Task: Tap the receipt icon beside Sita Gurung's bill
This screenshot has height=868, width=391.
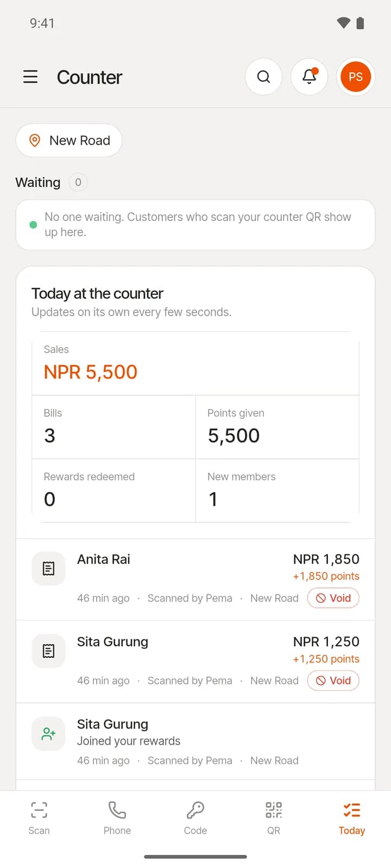Action: tap(48, 651)
